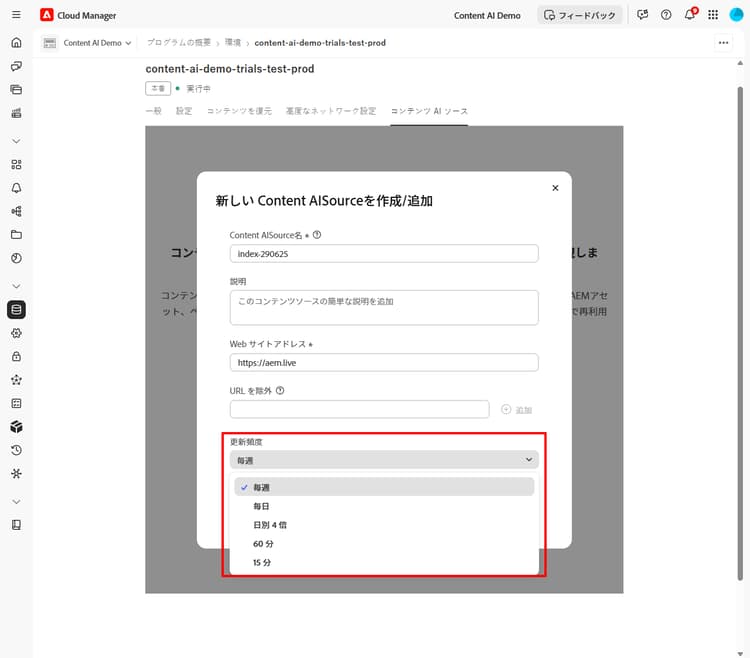Select the highlighted database sidebar icon
This screenshot has height=658, width=750.
(16, 309)
